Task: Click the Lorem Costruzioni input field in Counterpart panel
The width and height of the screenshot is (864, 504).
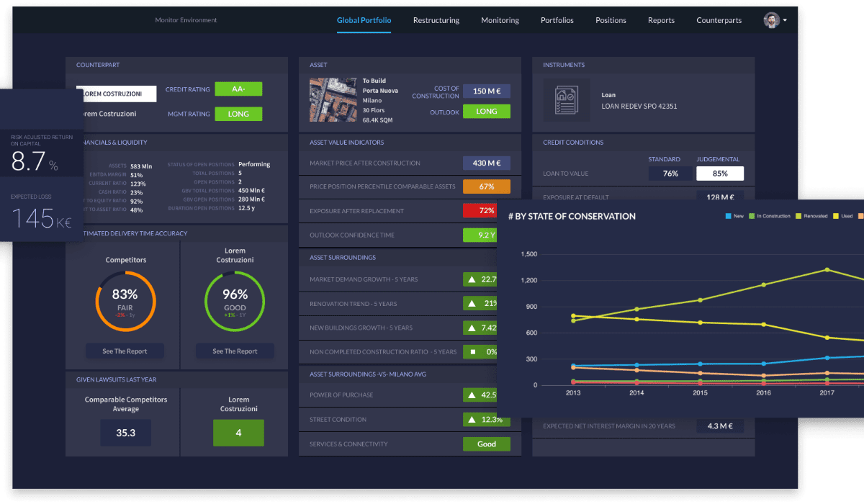Action: [116, 94]
